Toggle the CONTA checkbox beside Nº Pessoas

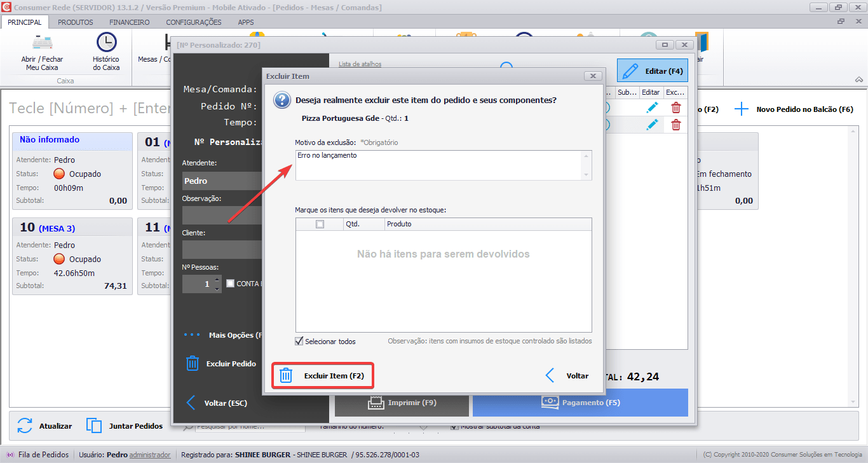pos(230,284)
